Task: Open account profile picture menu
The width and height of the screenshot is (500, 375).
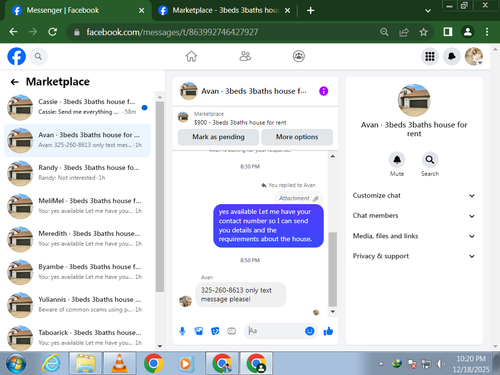Action: click(x=474, y=56)
